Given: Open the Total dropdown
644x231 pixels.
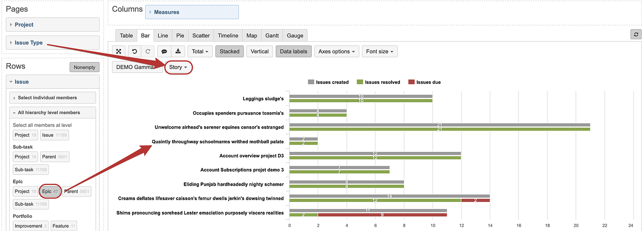Looking at the screenshot, I should coord(200,51).
